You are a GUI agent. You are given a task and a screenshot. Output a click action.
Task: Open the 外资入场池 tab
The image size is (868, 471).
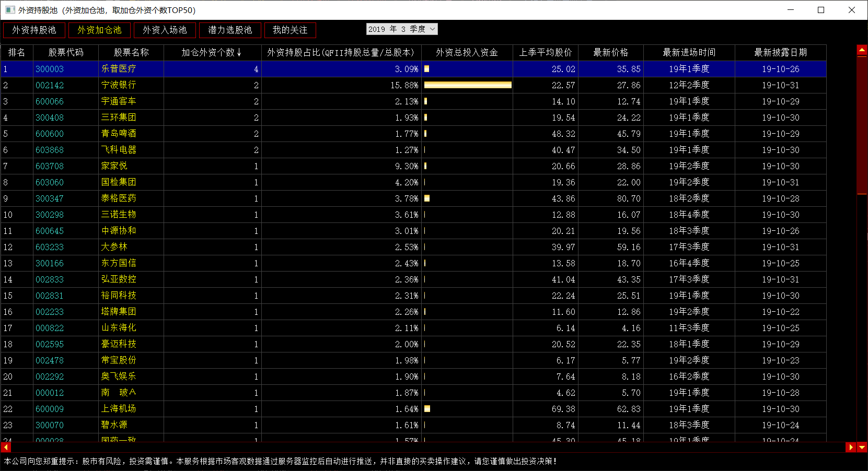tap(165, 30)
